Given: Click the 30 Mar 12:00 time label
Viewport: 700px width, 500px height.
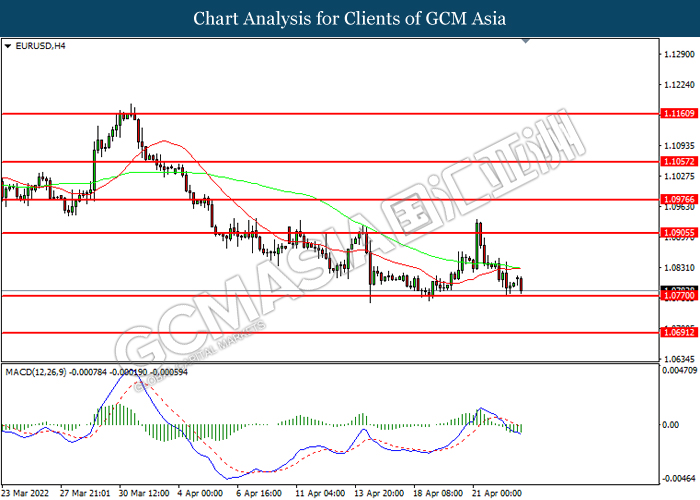Looking at the screenshot, I should pos(144,493).
